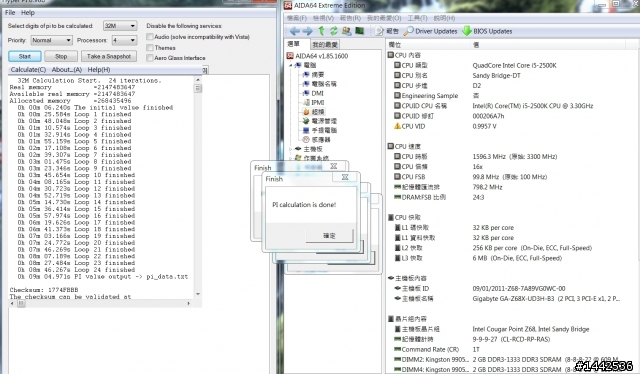
Task: Open AIDA64 我的最愛(O) menu
Action: (x=384, y=18)
